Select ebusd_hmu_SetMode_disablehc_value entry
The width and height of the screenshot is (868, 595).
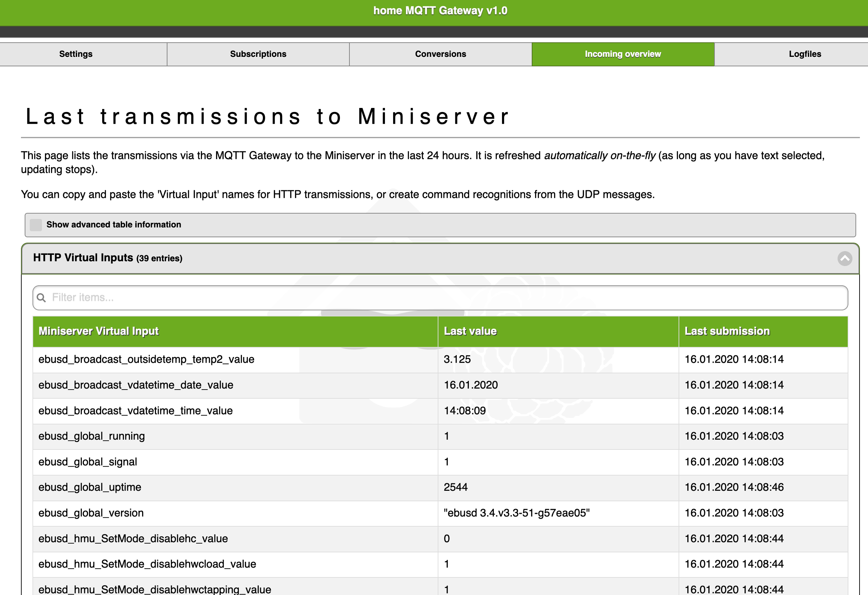tap(133, 538)
